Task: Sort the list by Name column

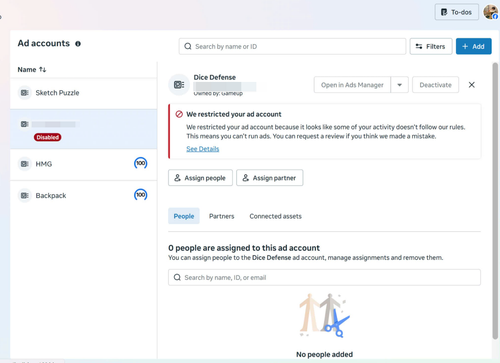Action: coord(32,70)
